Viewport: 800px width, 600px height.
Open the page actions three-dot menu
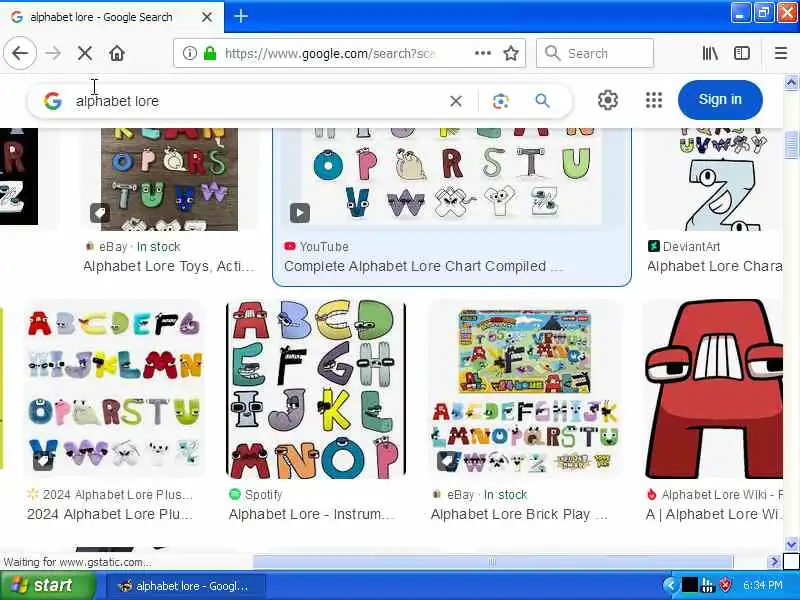(483, 53)
